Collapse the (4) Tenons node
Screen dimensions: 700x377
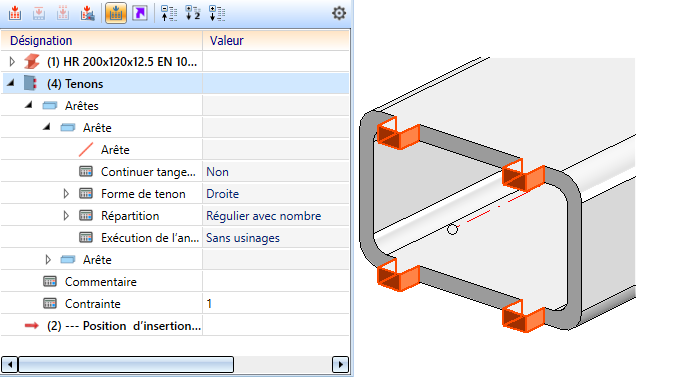pos(11,83)
